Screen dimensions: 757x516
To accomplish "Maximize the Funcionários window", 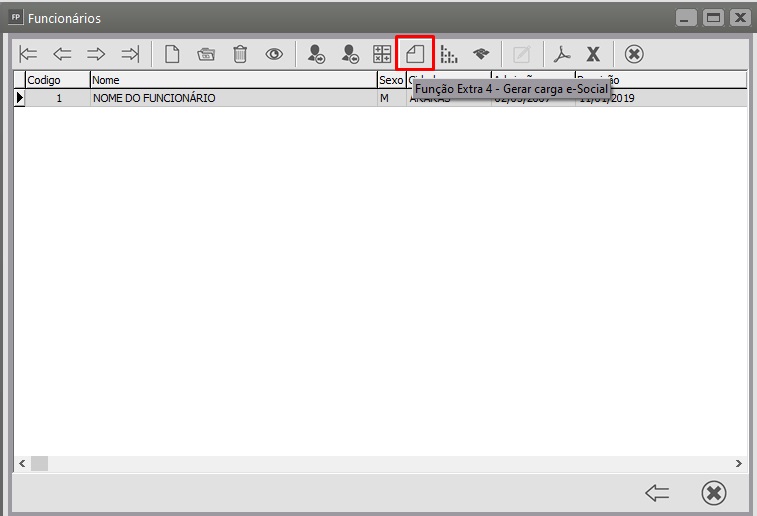I will coord(713,18).
